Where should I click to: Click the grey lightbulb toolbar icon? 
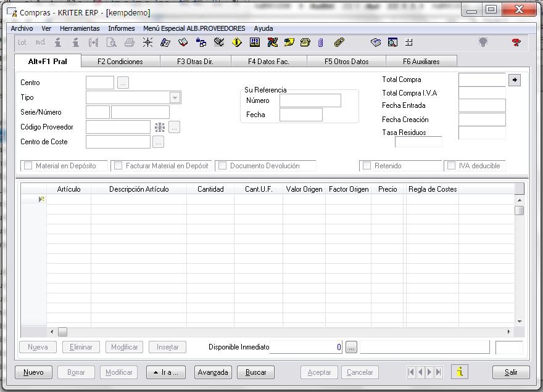[x=483, y=42]
